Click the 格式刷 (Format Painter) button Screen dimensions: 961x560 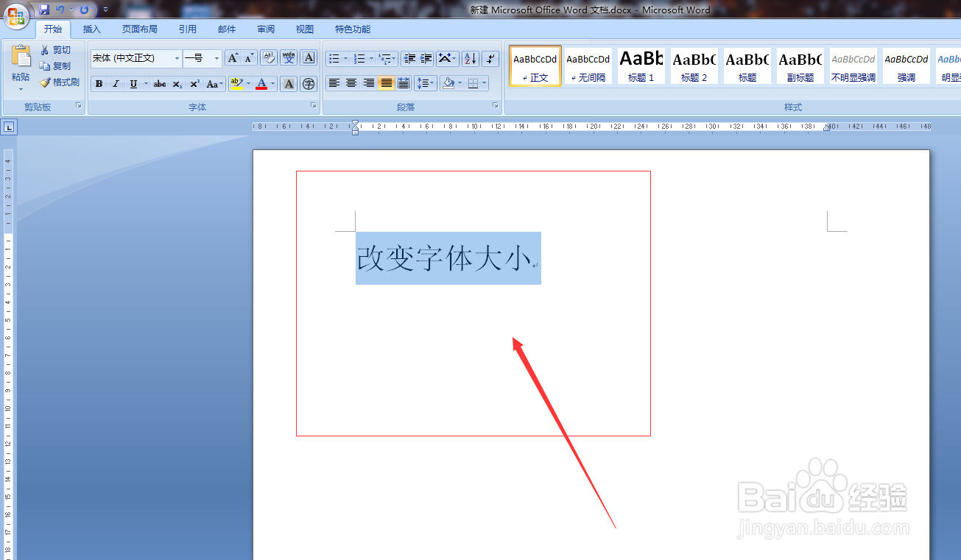(x=60, y=82)
